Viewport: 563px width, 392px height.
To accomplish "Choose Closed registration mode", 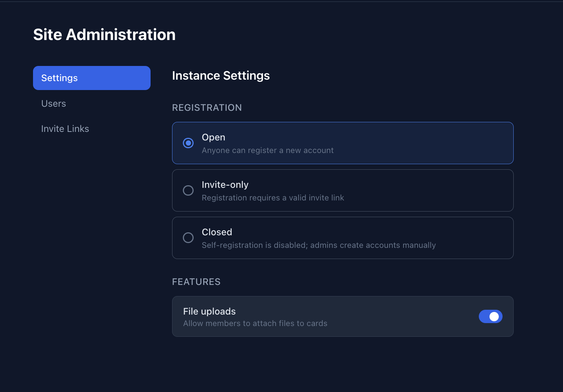I will (x=188, y=238).
